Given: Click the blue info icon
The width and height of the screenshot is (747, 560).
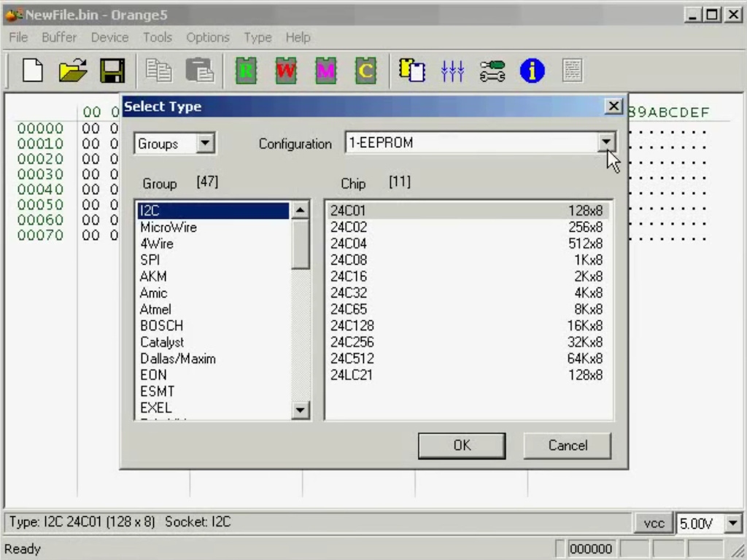Looking at the screenshot, I should tap(532, 71).
